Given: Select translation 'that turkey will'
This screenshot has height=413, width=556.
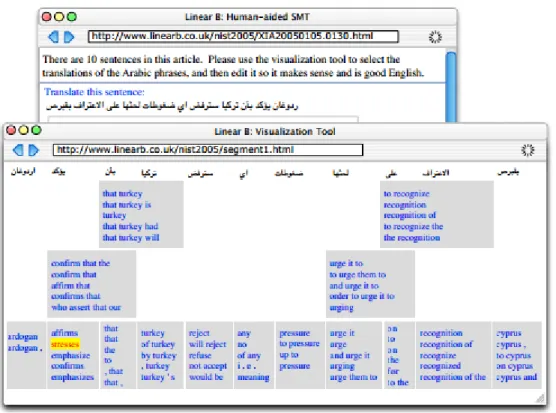Looking at the screenshot, I should (131, 237).
